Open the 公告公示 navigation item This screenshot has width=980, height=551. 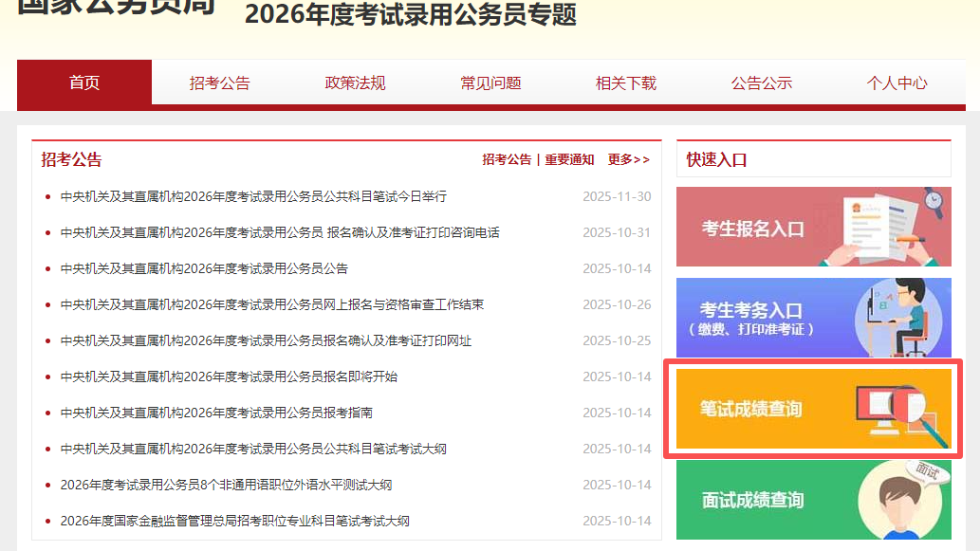coord(761,83)
